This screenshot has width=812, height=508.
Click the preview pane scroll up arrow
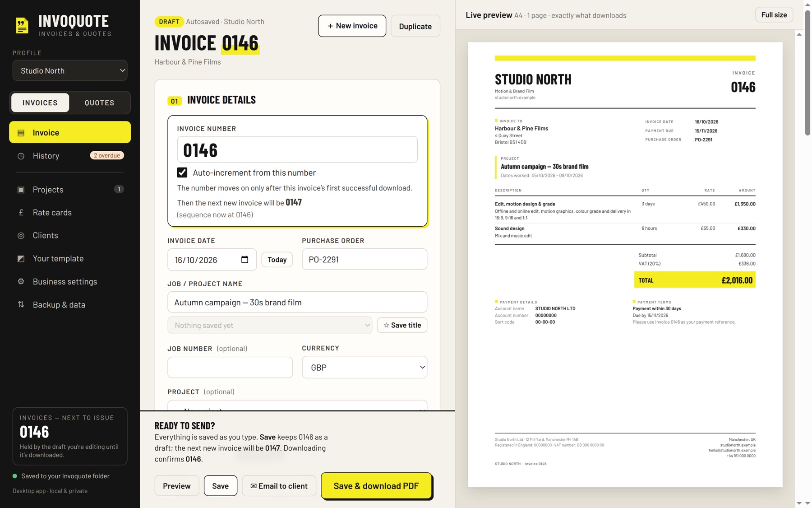point(799,34)
